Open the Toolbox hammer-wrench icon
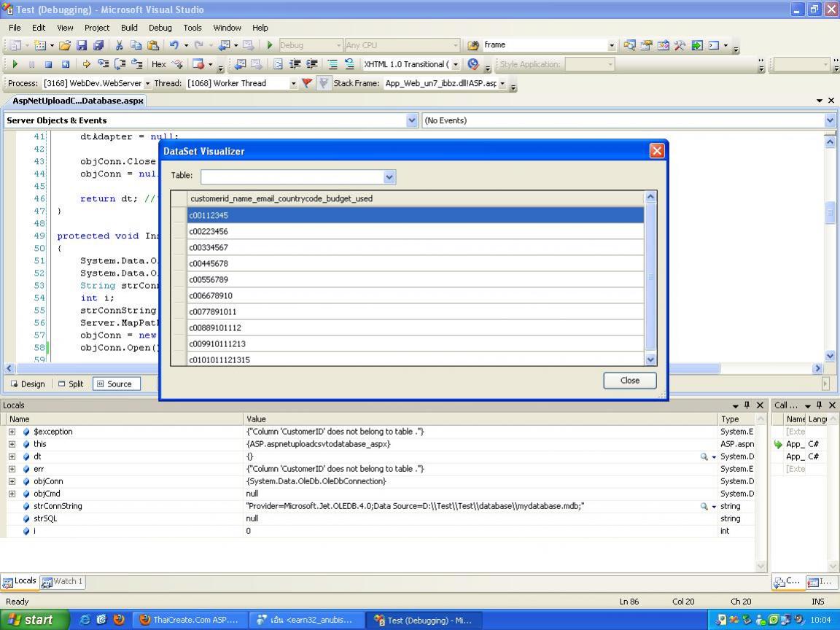This screenshot has width=840, height=630. (680, 45)
